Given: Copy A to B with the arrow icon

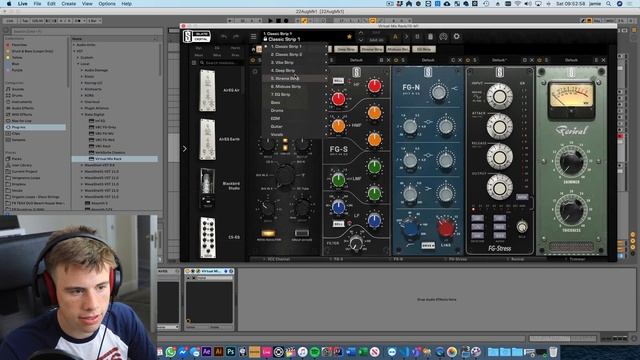Looking at the screenshot, I should [406, 37].
